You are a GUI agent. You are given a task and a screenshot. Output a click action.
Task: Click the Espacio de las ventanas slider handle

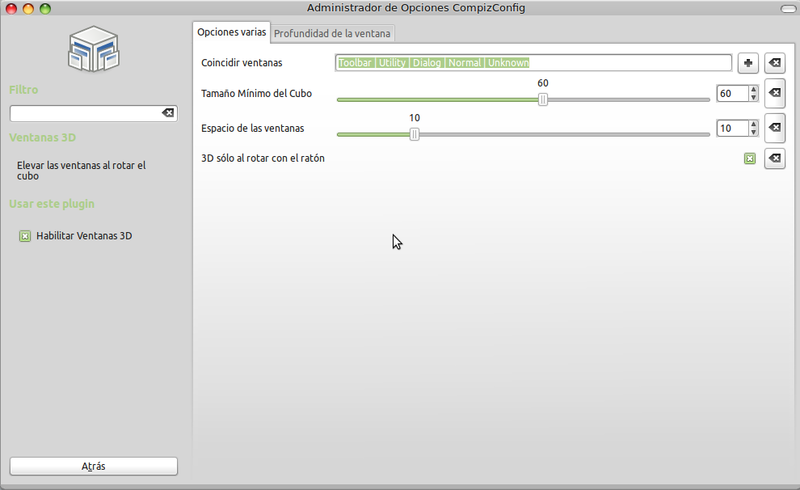414,134
